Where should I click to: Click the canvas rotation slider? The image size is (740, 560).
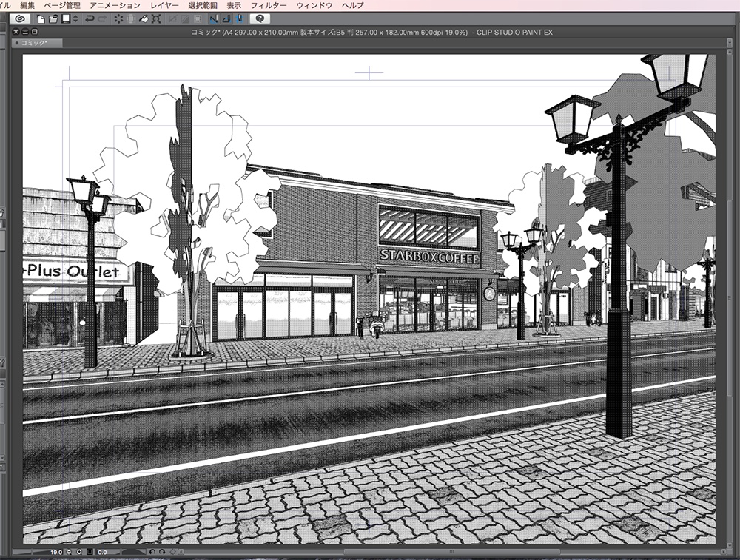coord(133,552)
